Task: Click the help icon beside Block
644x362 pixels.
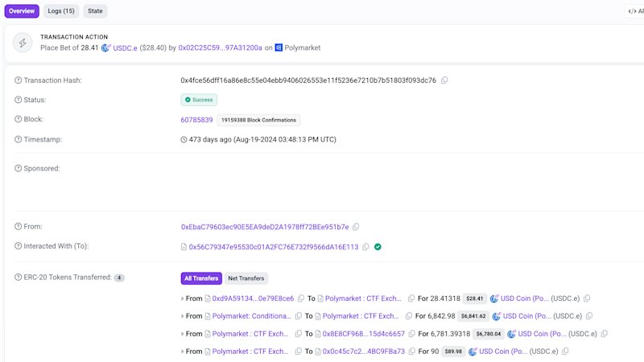Action: coord(18,119)
